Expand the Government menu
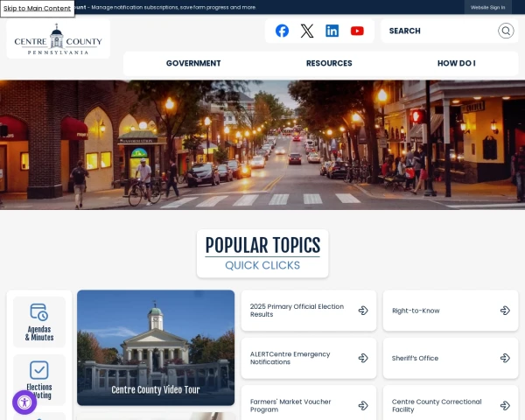Viewport: 525px width, 420px height. (193, 63)
